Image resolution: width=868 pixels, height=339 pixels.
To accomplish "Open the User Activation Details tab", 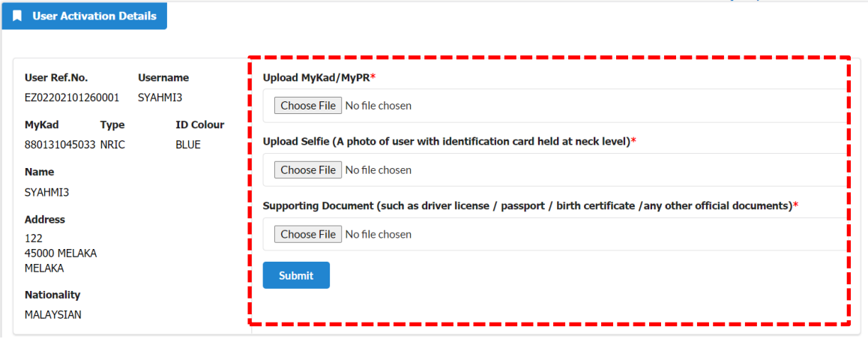I will (x=85, y=16).
